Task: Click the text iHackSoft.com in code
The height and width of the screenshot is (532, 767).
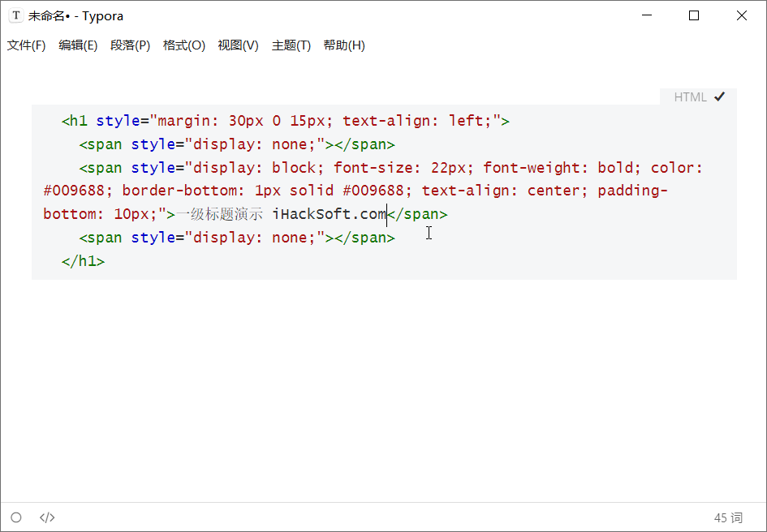Action: point(330,214)
